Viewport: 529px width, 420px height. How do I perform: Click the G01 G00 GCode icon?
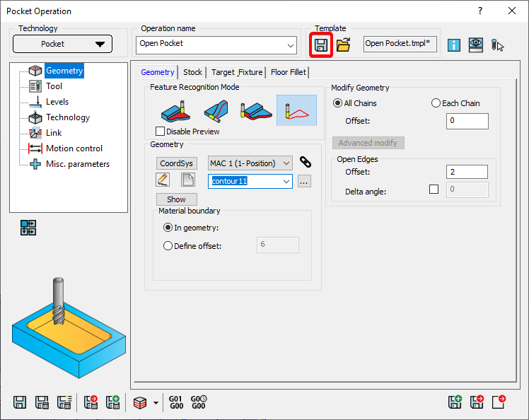pyautogui.click(x=175, y=402)
